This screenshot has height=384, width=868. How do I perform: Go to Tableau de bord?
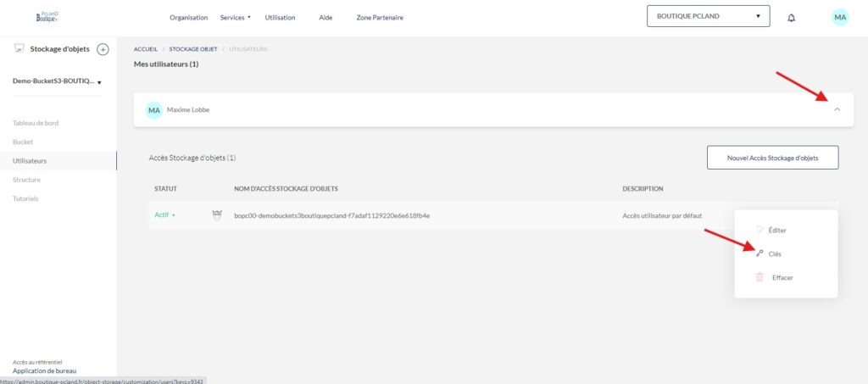(36, 123)
